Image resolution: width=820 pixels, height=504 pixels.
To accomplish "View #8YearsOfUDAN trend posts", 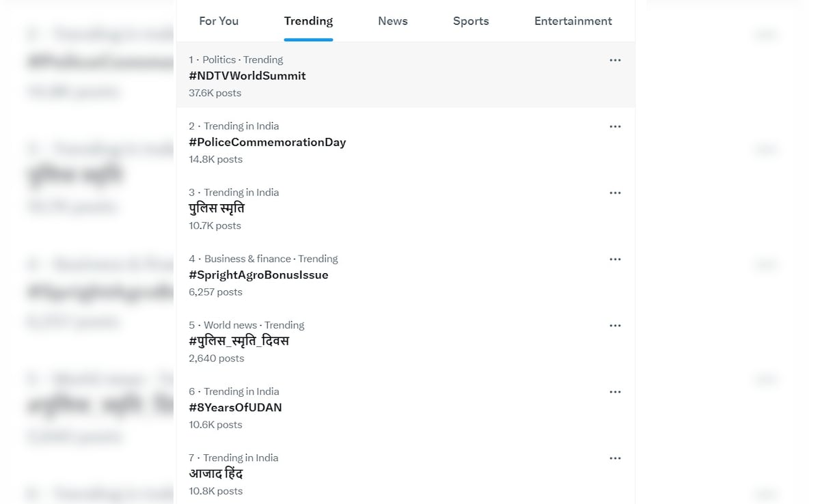I will [x=235, y=407].
